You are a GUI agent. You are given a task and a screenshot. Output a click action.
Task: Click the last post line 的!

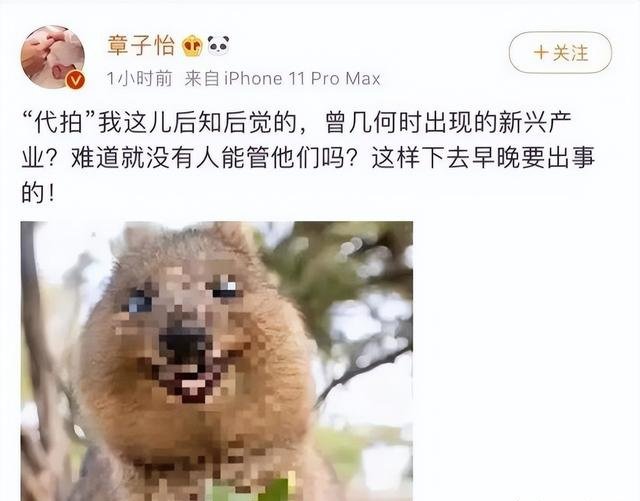click(x=38, y=193)
